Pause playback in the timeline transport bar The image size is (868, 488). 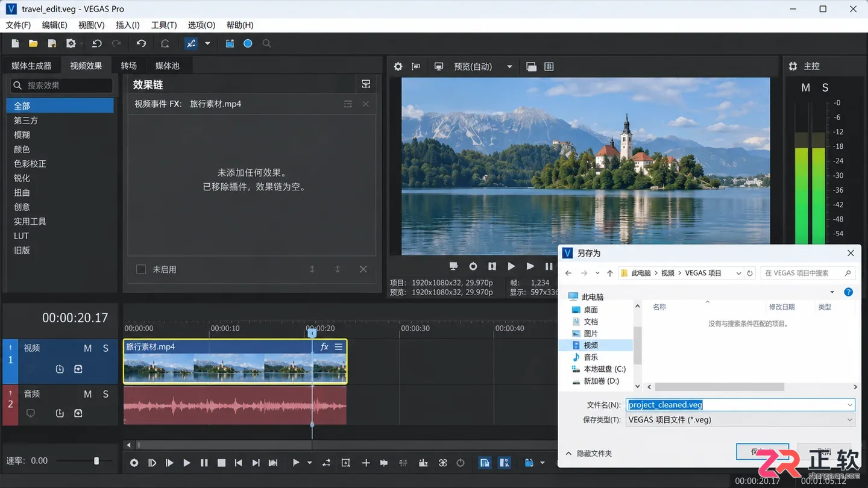pos(204,463)
